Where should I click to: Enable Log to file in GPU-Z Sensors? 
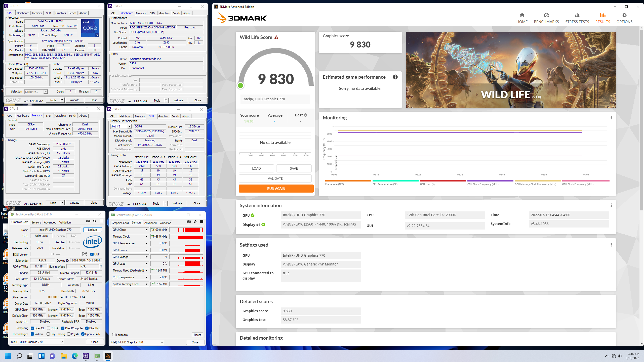click(x=114, y=335)
